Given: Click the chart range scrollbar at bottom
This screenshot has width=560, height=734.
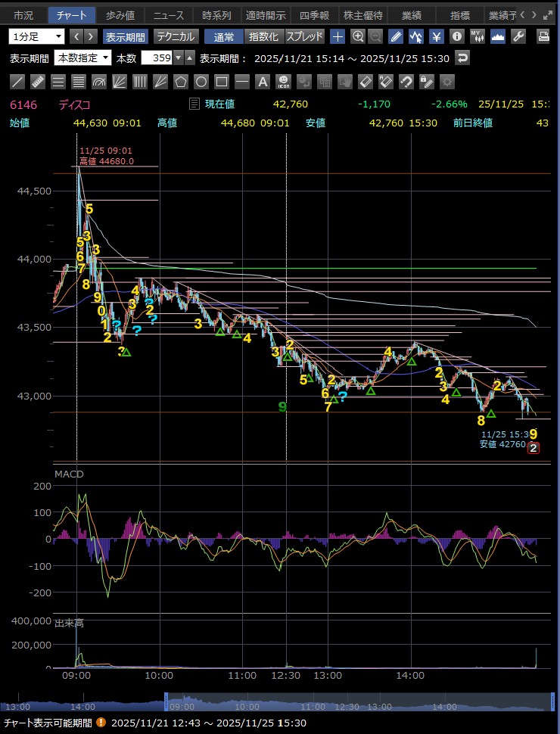Looking at the screenshot, I should 354,701.
